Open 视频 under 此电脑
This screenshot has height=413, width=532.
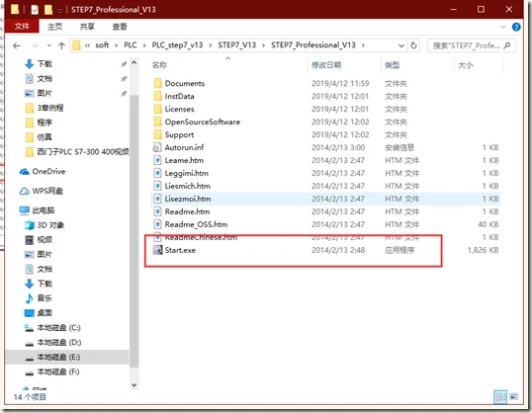tap(44, 240)
